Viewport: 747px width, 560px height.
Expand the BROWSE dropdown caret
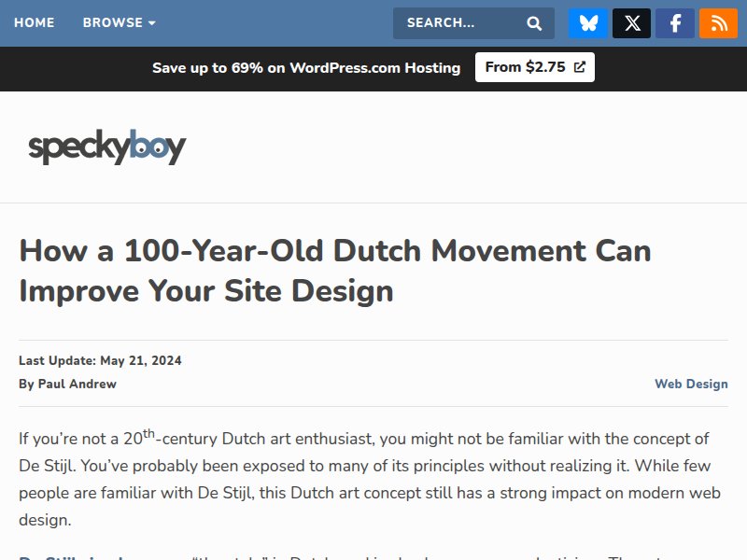(152, 23)
